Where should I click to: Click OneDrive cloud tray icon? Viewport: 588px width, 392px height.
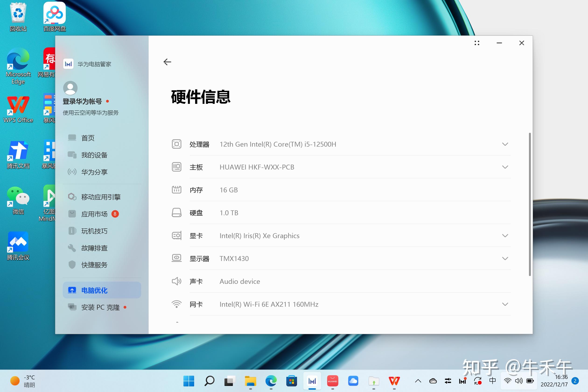433,381
